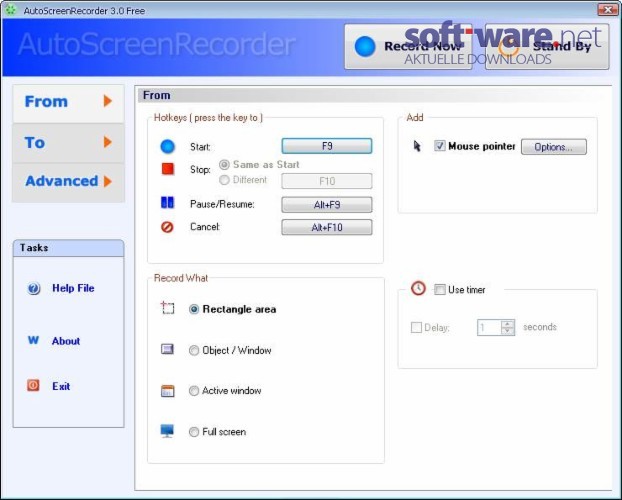Viewport: 622px width, 500px height.
Task: Check the Delay checkbox
Action: 416,327
